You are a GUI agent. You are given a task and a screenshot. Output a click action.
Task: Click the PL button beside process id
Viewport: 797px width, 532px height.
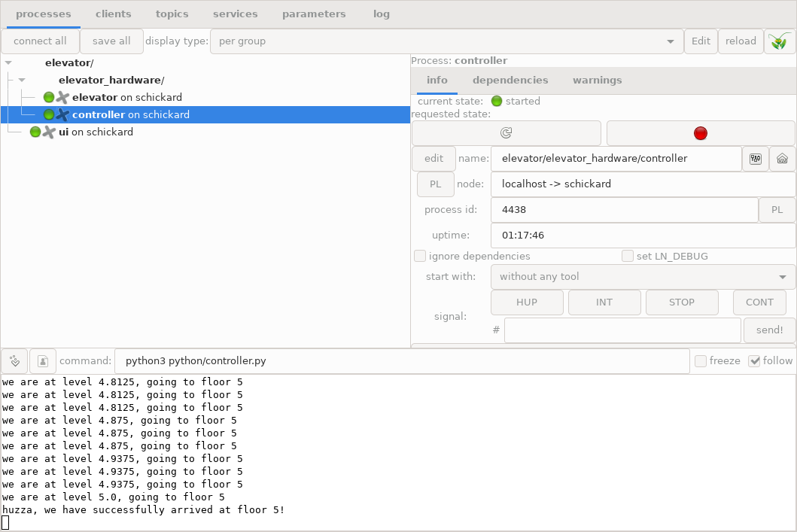click(777, 210)
